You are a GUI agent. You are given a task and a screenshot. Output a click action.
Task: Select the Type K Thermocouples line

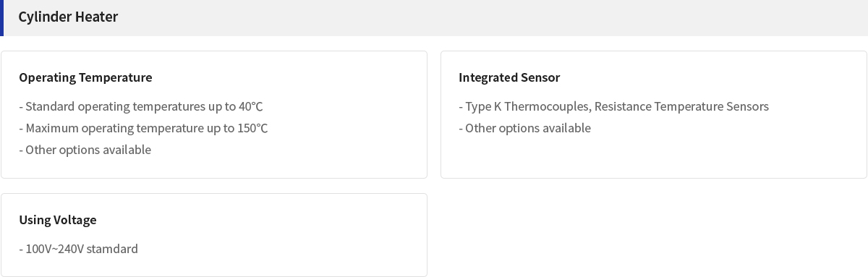pos(613,106)
